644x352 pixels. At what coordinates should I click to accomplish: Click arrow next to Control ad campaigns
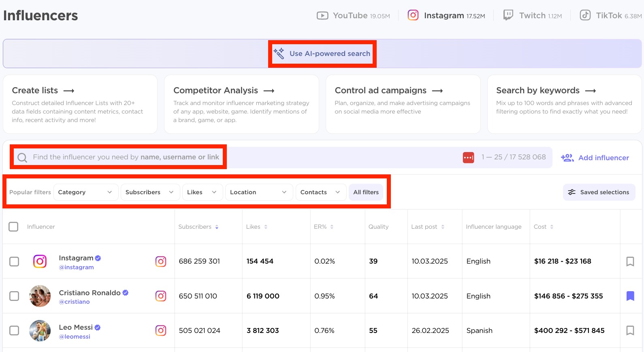point(437,91)
